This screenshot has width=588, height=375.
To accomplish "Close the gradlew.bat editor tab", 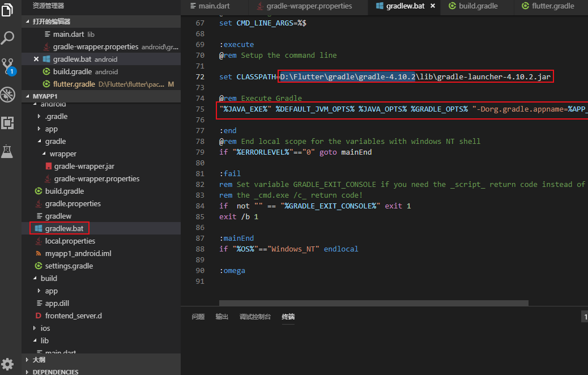I will point(433,6).
